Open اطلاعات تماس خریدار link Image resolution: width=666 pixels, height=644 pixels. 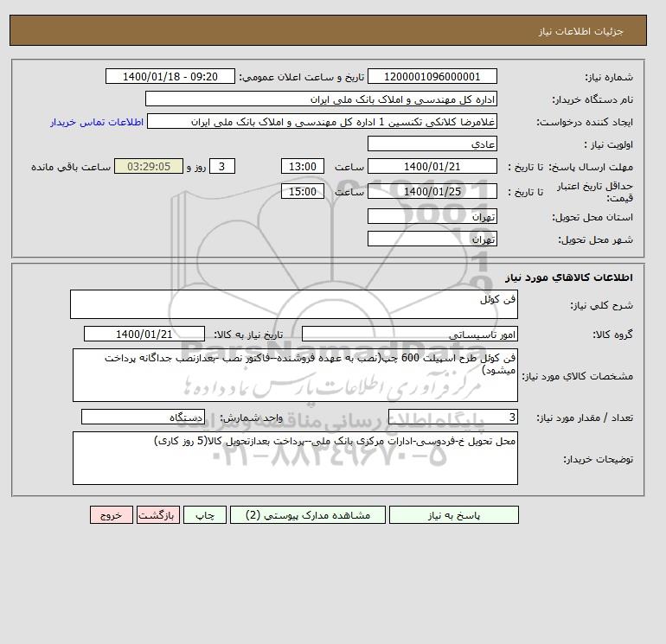click(x=96, y=122)
